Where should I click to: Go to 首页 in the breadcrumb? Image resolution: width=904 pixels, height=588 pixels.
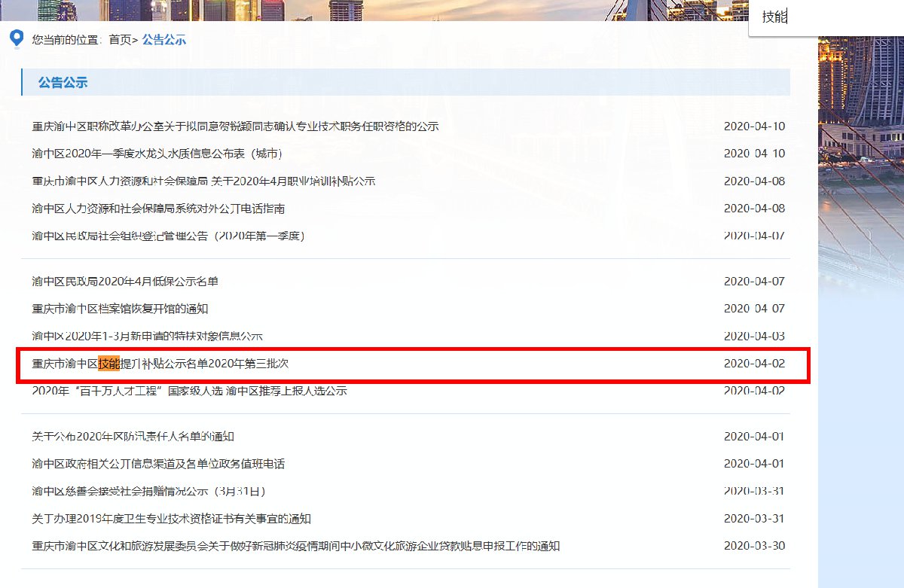[x=120, y=40]
